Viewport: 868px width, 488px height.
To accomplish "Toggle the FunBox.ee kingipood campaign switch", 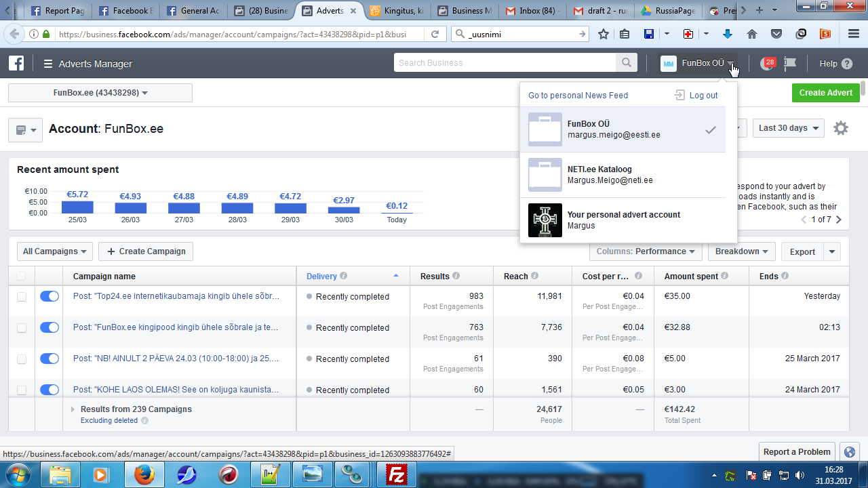I will pyautogui.click(x=50, y=327).
